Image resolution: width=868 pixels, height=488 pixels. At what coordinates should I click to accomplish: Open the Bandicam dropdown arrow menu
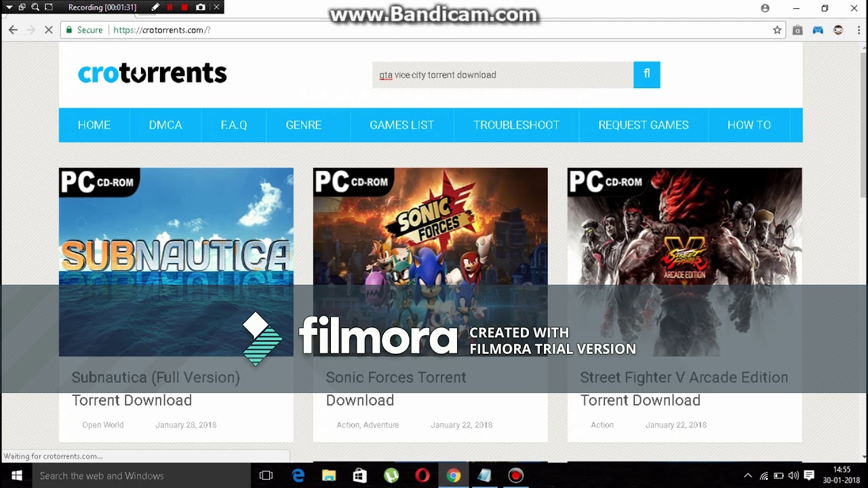click(9, 7)
